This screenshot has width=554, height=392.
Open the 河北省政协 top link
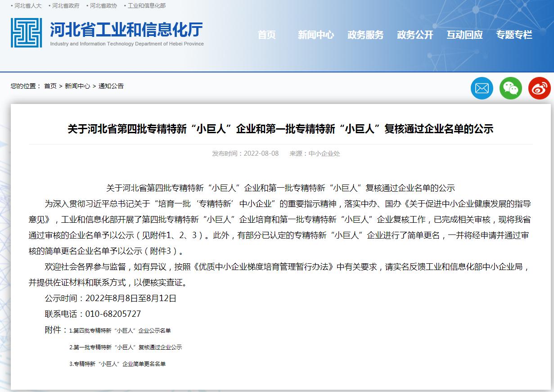(x=104, y=6)
